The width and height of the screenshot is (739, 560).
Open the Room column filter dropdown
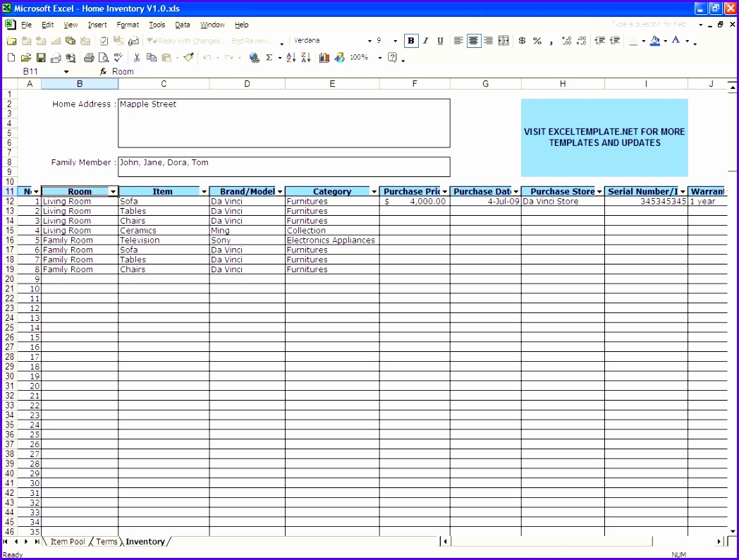tap(114, 191)
